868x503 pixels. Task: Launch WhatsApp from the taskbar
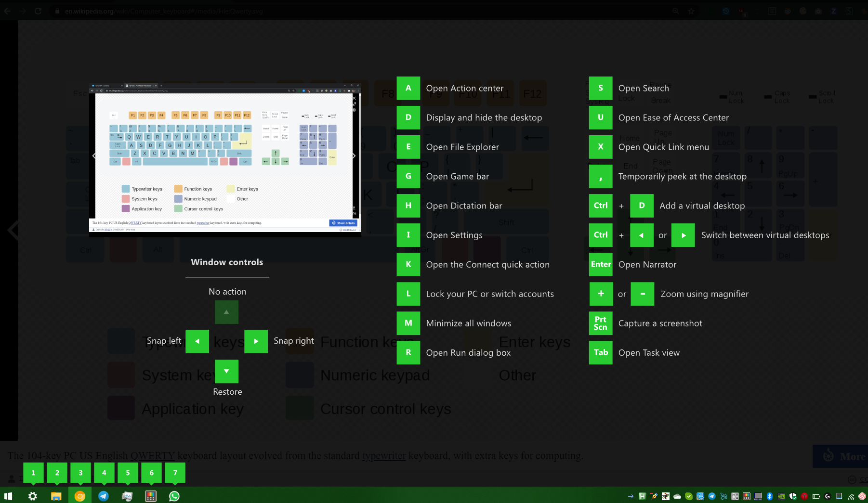pos(174,496)
